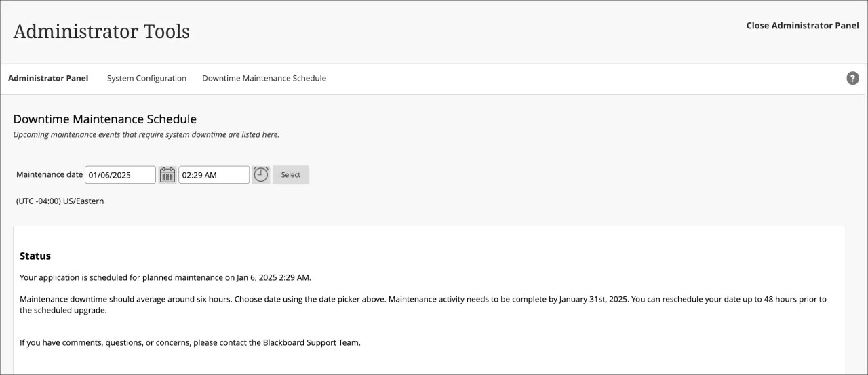Go to Administrator Panel breadcrumb
Image resolution: width=868 pixels, height=375 pixels.
coord(48,79)
